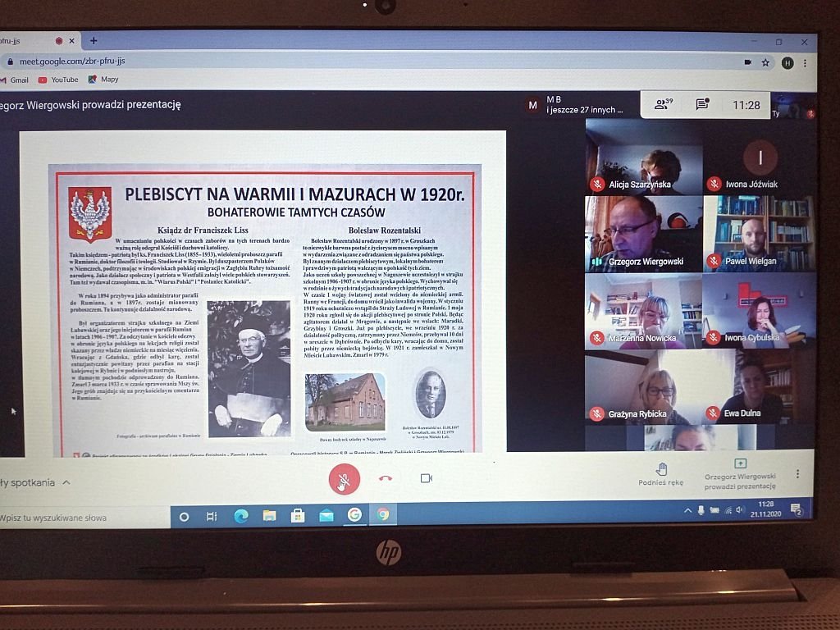Open Task View on the taskbar
The width and height of the screenshot is (840, 630).
click(x=212, y=517)
